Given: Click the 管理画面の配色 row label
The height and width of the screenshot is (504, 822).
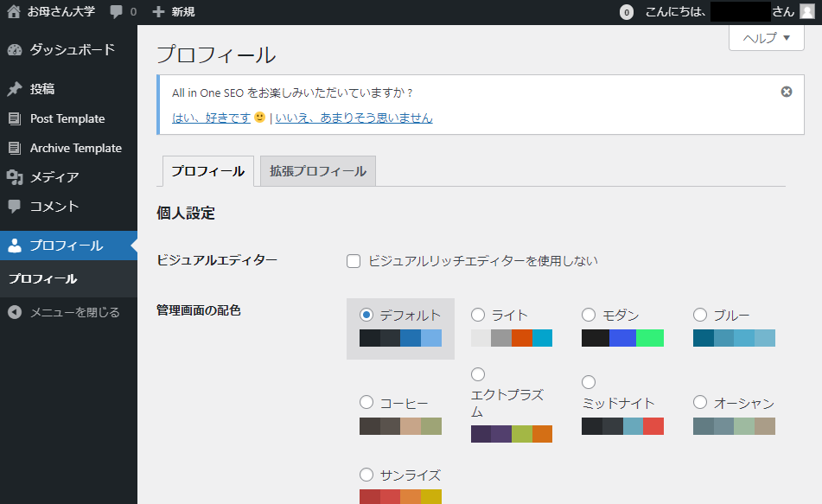Looking at the screenshot, I should [x=199, y=310].
